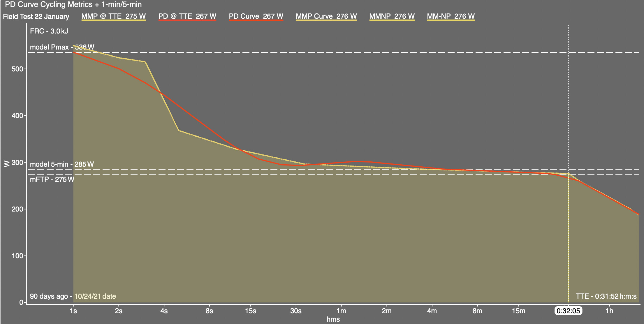Click the 8m tick on the time axis
Viewport: 644px width, 324px height.
pyautogui.click(x=477, y=311)
